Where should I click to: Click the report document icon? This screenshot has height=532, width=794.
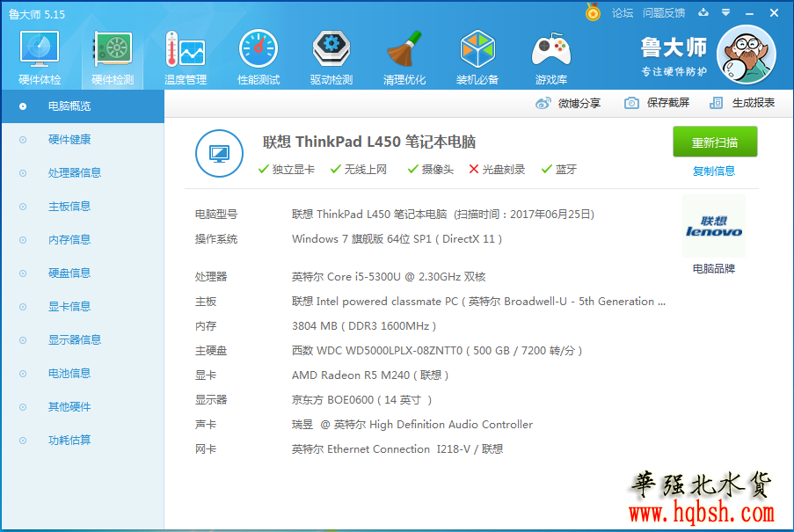(716, 103)
